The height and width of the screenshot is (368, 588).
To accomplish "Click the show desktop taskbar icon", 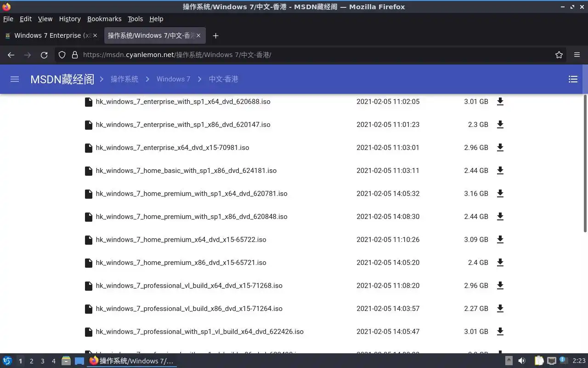I will point(79,361).
